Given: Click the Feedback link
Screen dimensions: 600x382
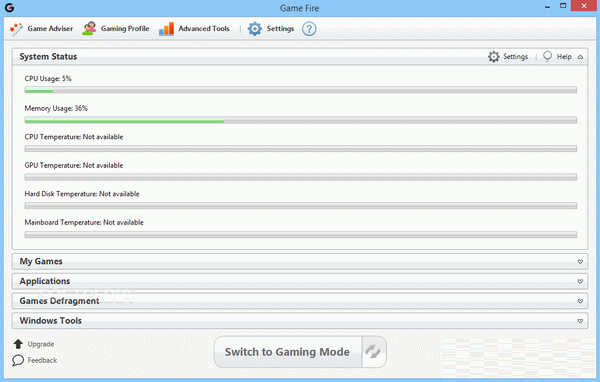Looking at the screenshot, I should tap(42, 360).
